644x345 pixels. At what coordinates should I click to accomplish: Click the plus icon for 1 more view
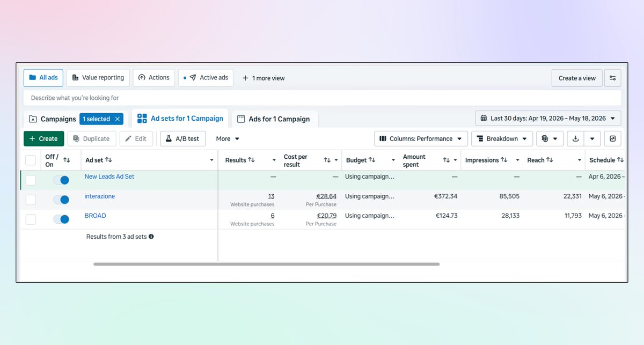coord(245,78)
